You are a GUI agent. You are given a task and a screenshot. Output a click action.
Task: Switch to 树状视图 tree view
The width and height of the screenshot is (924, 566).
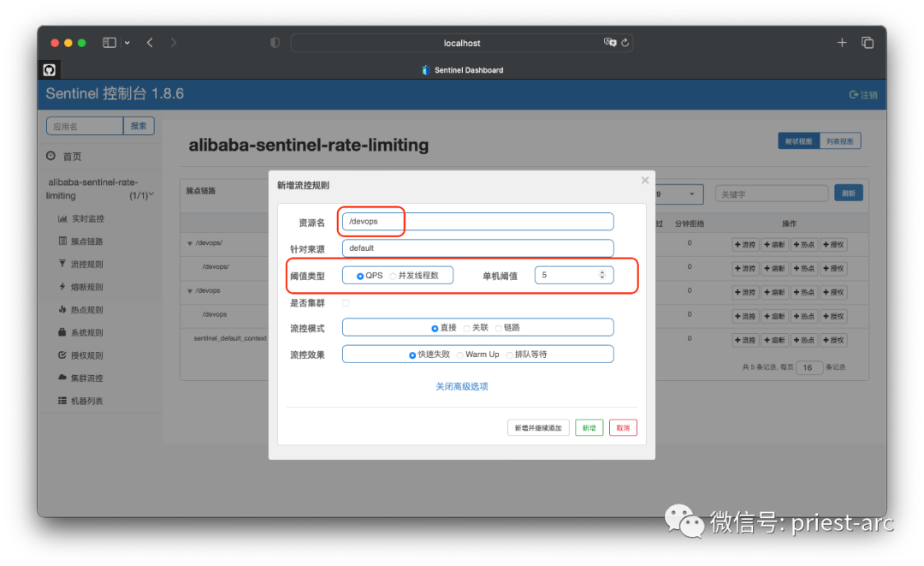click(x=798, y=141)
